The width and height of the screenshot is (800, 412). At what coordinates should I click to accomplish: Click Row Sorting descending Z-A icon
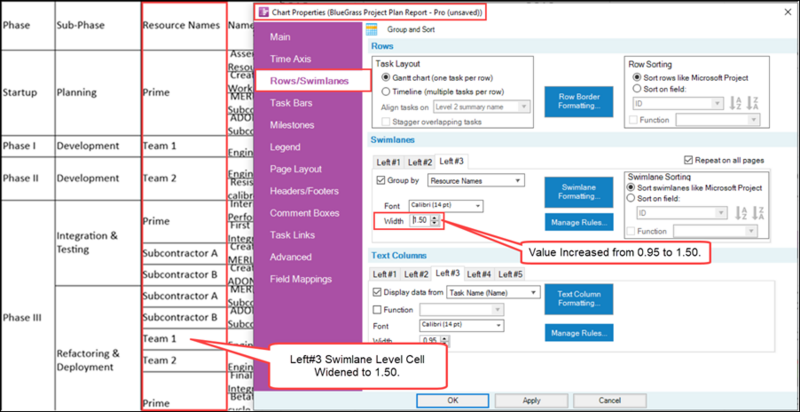[752, 104]
